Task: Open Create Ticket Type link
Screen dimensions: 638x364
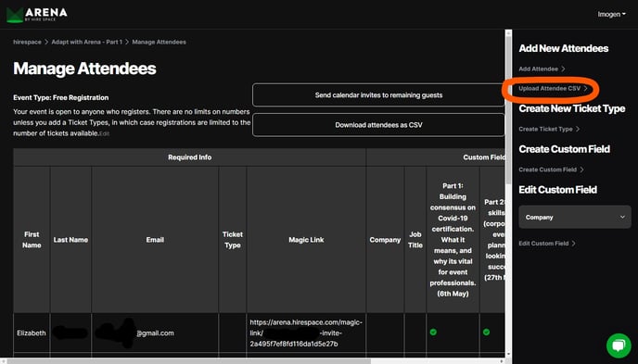Action: coord(549,129)
